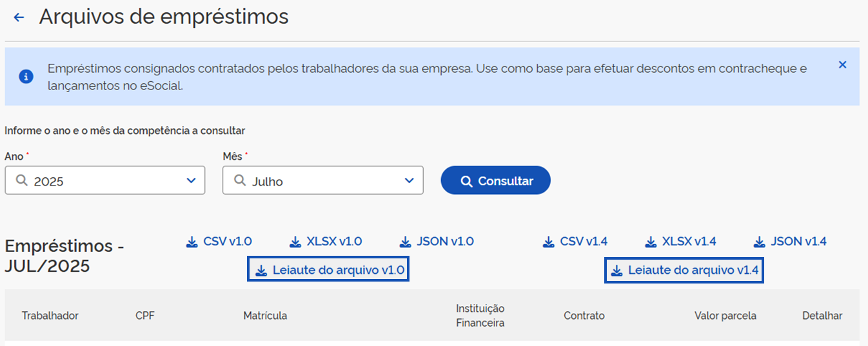Click the search magnifier in the Mês field
The image size is (868, 346).
click(240, 181)
